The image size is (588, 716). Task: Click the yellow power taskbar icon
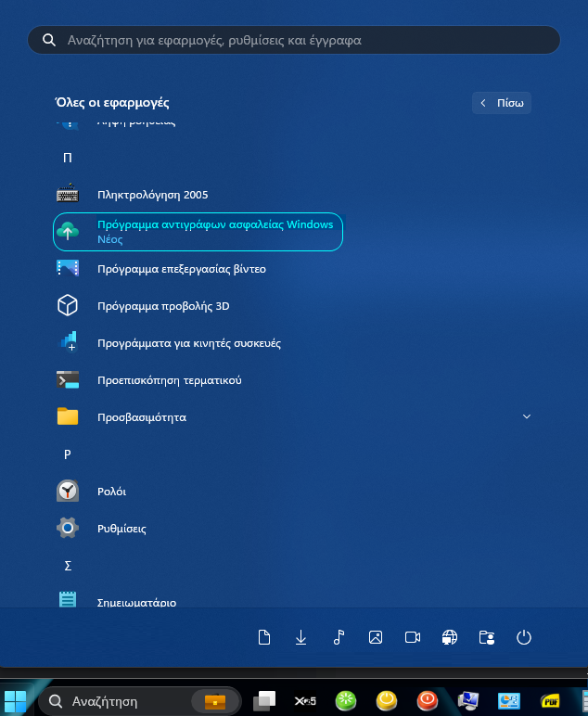[387, 701]
